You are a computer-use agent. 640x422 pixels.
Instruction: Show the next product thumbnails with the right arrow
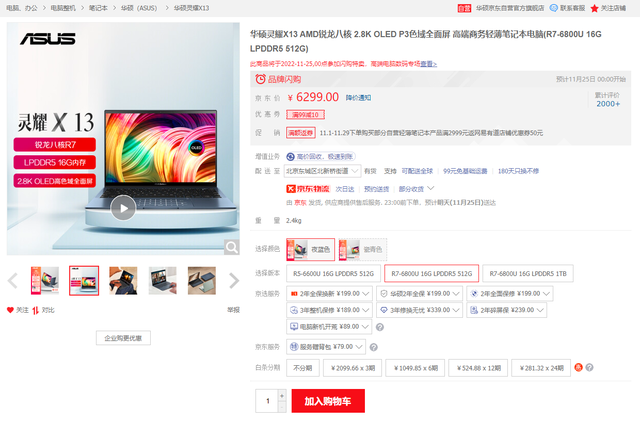[x=234, y=280]
